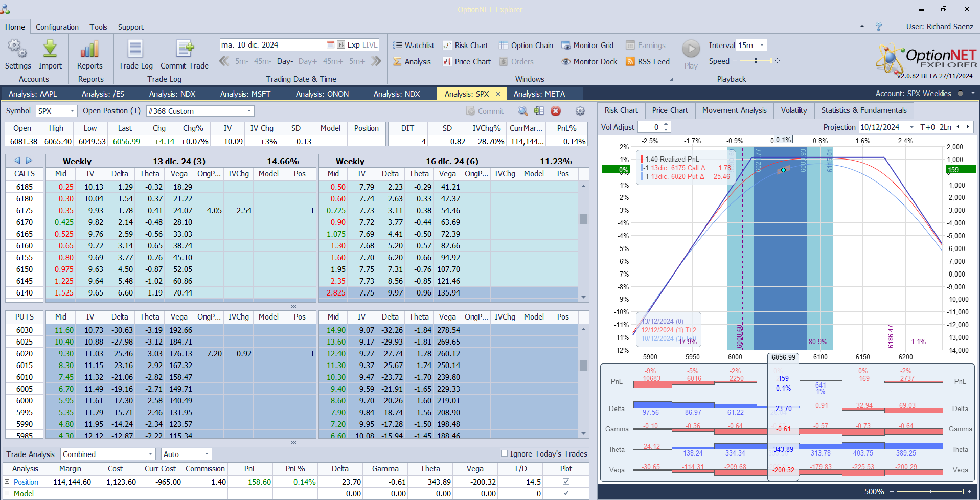
Task: Switch to the Analysis: ONON tab
Action: pyautogui.click(x=323, y=94)
